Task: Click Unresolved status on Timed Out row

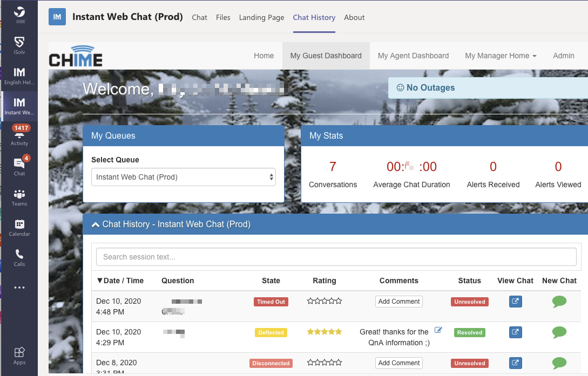Action: click(x=470, y=302)
